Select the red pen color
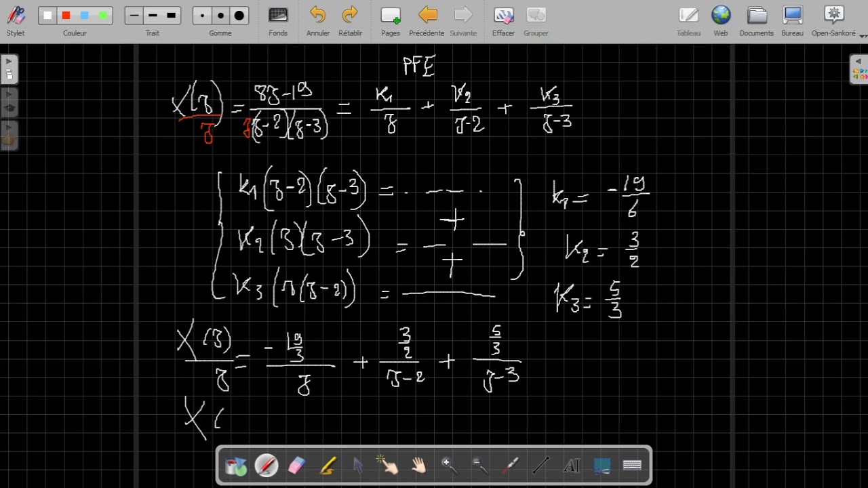The height and width of the screenshot is (488, 868). click(x=66, y=16)
